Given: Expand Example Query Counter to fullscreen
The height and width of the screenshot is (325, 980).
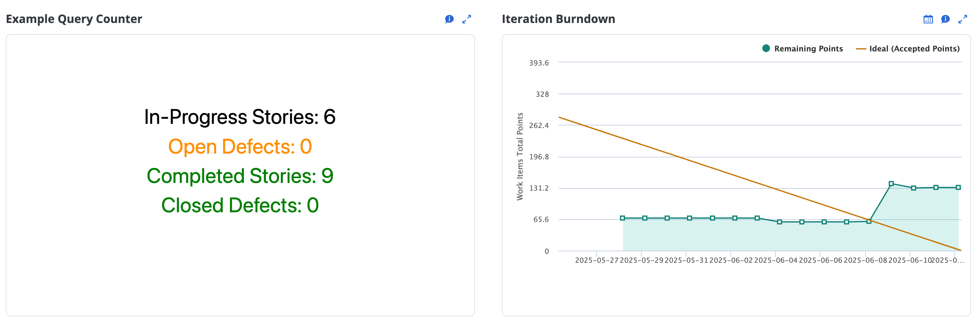Looking at the screenshot, I should [466, 19].
